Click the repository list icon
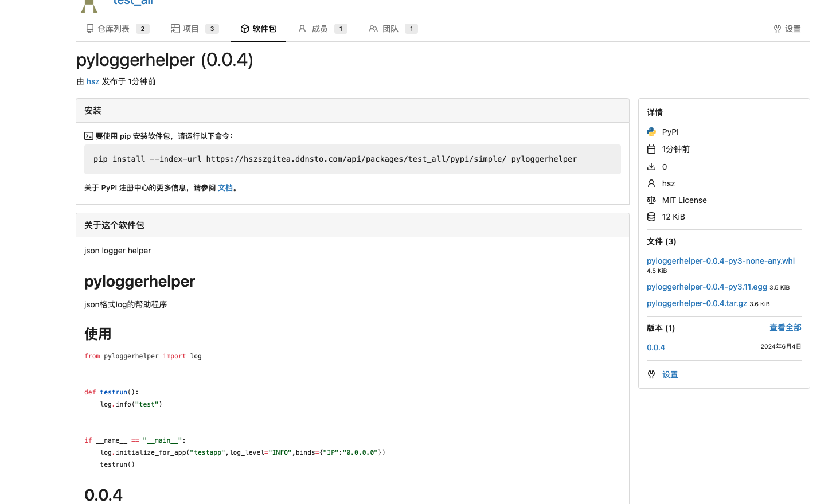Viewport: 836px width, 504px height. click(90, 29)
